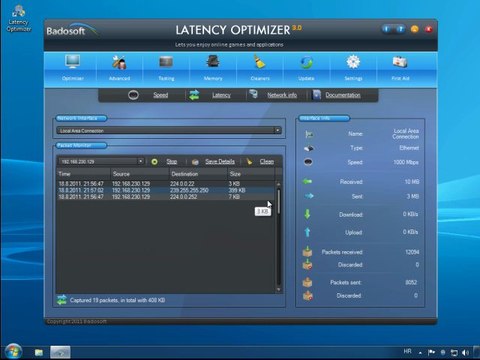The width and height of the screenshot is (480, 360).
Task: Stop the packet capture
Action: pos(172,162)
